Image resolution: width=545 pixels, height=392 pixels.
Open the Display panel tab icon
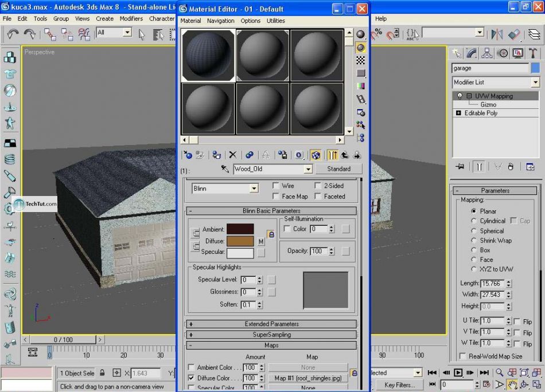pos(517,53)
